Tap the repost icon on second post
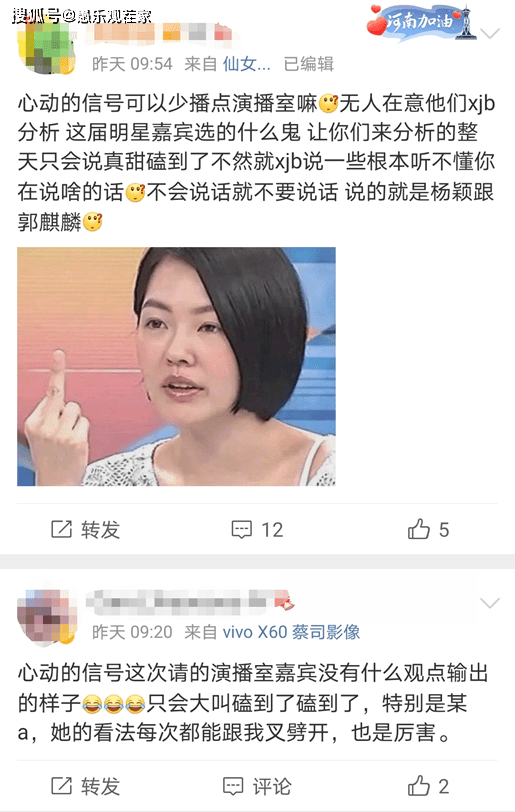Image resolution: width=515 pixels, height=812 pixels. point(61,786)
